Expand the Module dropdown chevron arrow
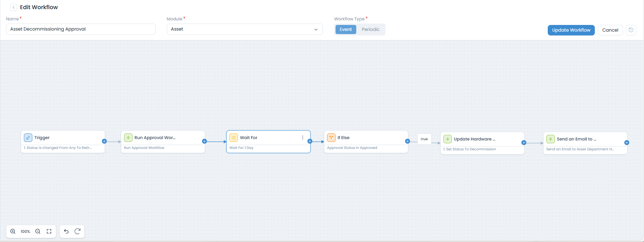 [316, 30]
